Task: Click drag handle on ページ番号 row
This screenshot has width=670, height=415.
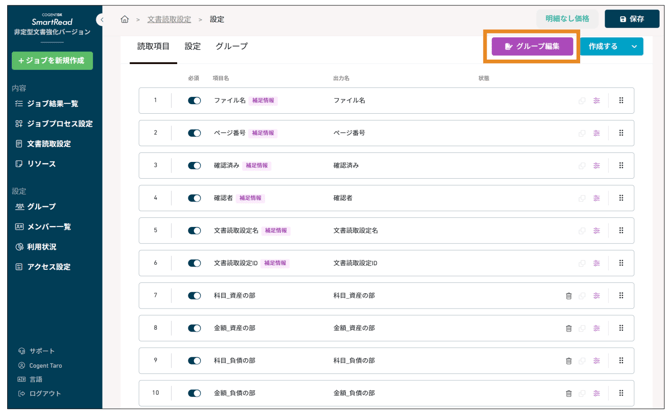Action: [x=621, y=133]
